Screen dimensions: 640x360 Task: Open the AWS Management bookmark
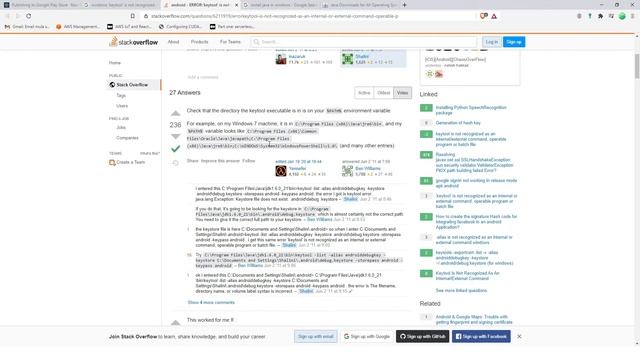pyautogui.click(x=78, y=27)
